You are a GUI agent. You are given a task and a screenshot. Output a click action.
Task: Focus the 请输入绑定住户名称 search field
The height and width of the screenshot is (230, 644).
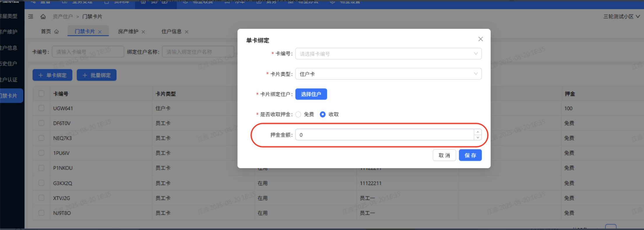coord(198,52)
